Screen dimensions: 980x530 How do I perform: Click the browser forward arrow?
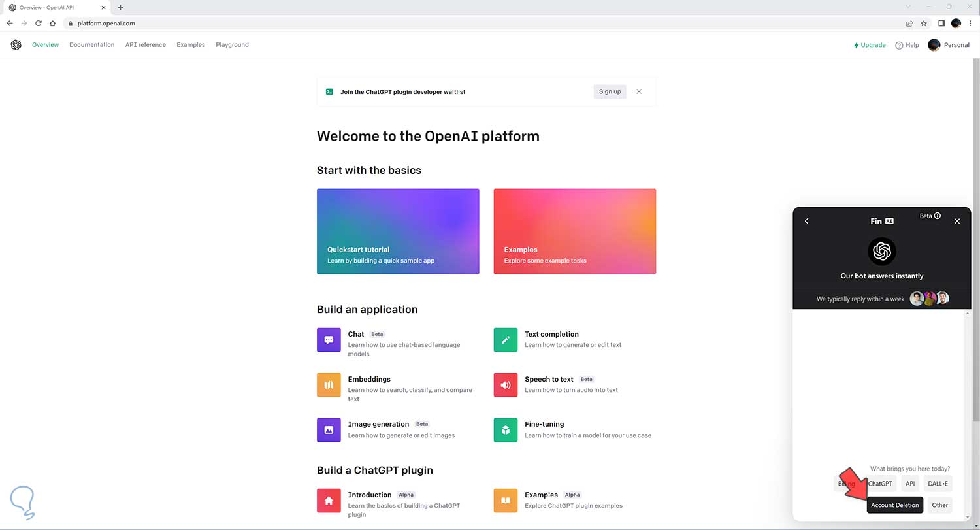[24, 23]
